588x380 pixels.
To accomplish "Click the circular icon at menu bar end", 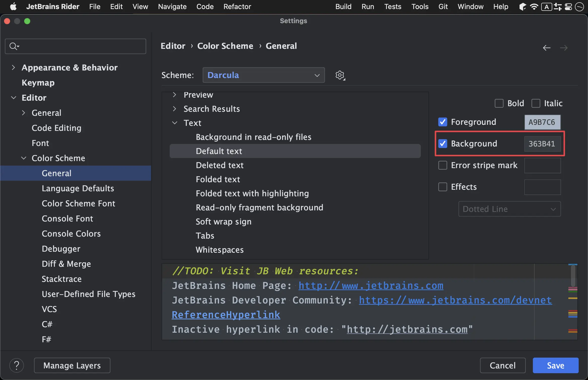I will coord(579,7).
